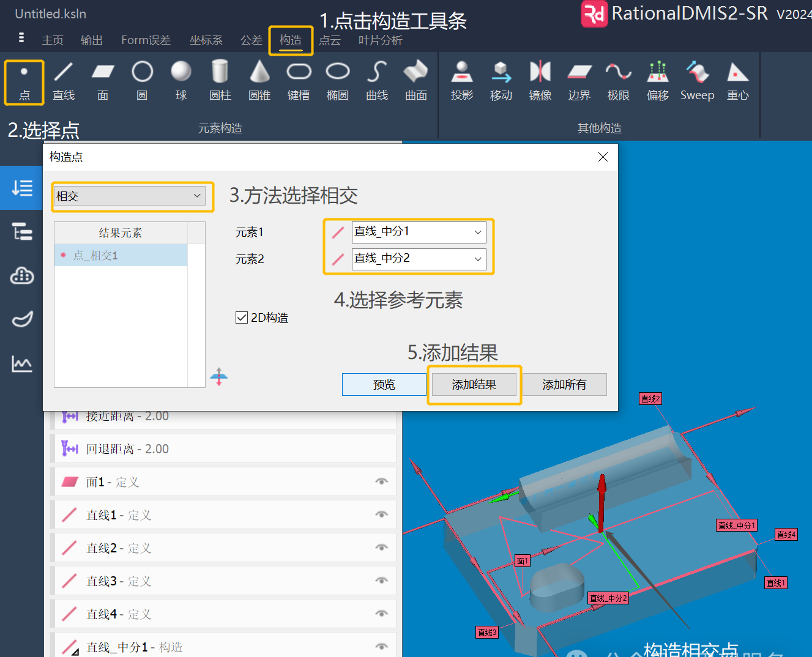812x657 pixels.
Task: Open the 坐标系 menu
Action: pyautogui.click(x=206, y=40)
